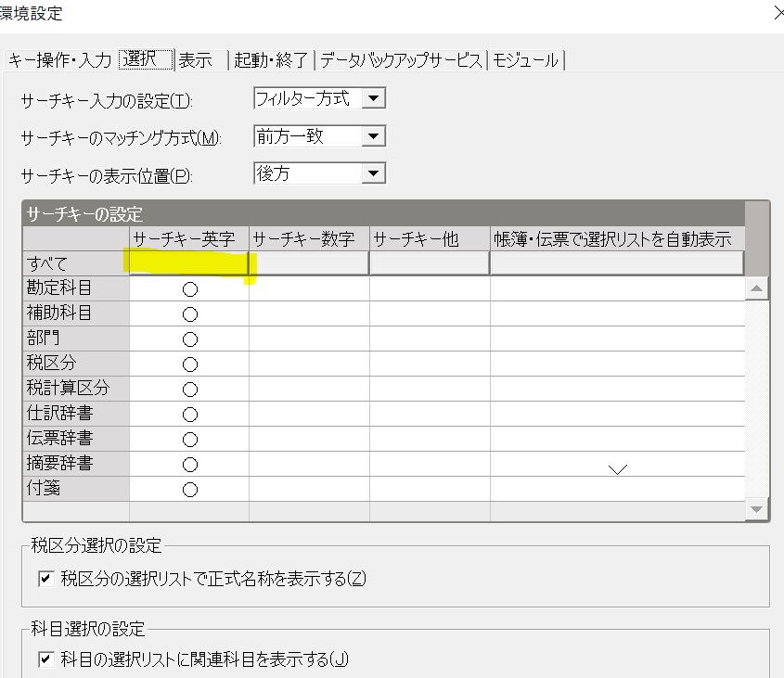The height and width of the screenshot is (678, 784).
Task: Click the サーチキー数字 button in すべて row
Action: [309, 264]
